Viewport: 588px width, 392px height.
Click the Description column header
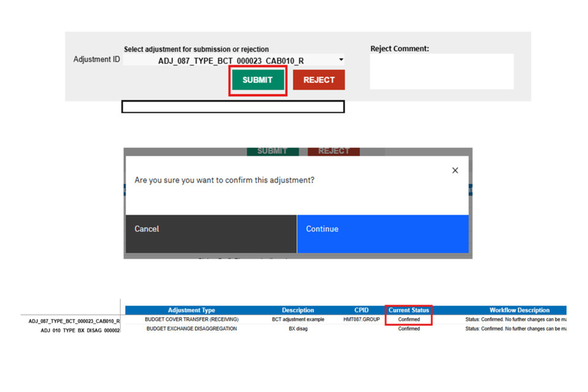[x=298, y=311]
